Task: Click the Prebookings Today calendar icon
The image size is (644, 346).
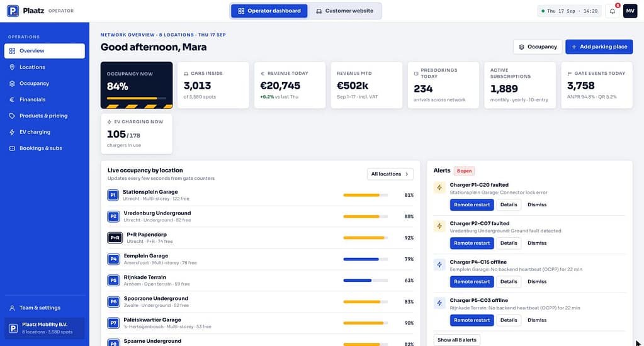Action: coord(416,74)
